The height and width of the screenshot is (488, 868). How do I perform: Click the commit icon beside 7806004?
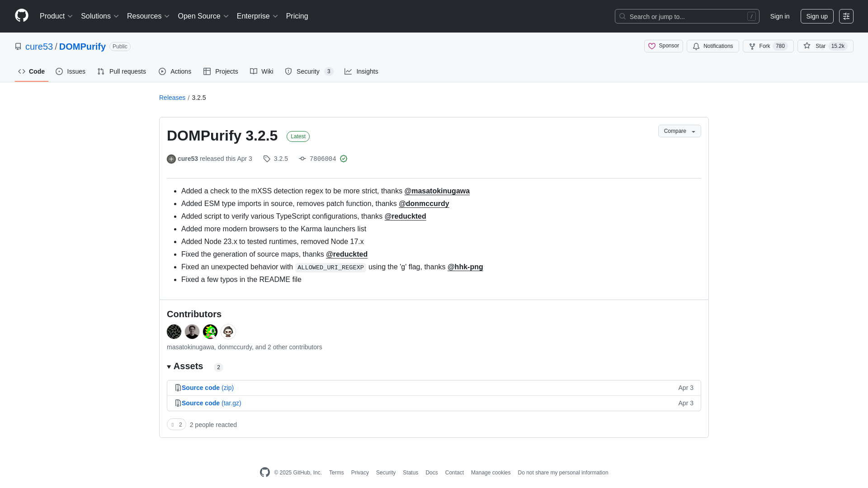302,159
